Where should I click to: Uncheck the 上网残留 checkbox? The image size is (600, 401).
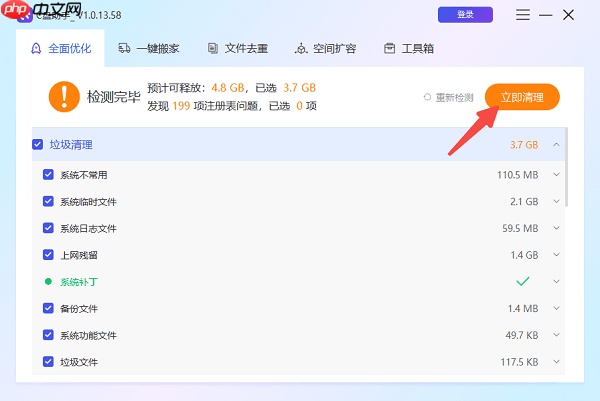click(48, 255)
